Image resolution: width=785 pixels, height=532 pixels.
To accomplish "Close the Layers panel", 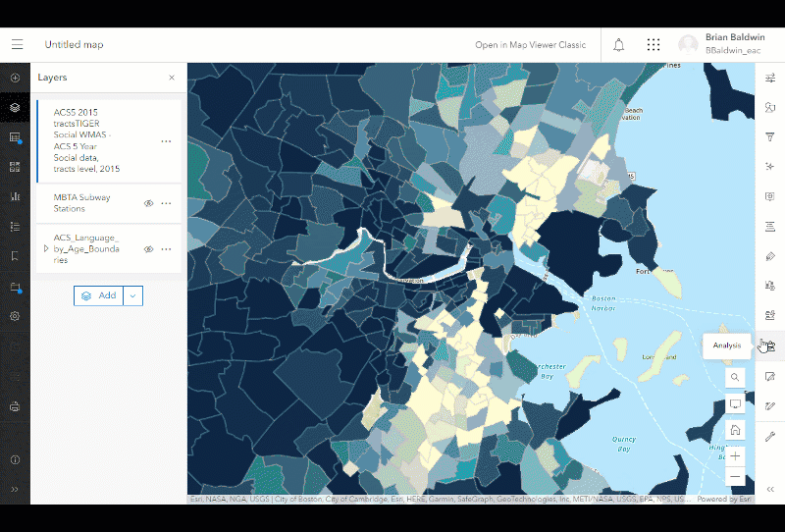I will (172, 78).
